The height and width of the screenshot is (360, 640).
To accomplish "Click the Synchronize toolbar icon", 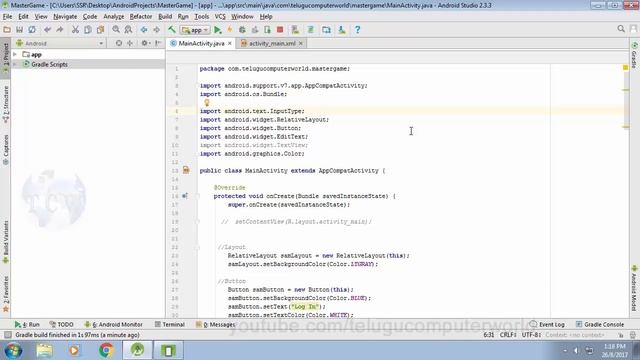I will pyautogui.click(x=32, y=30).
